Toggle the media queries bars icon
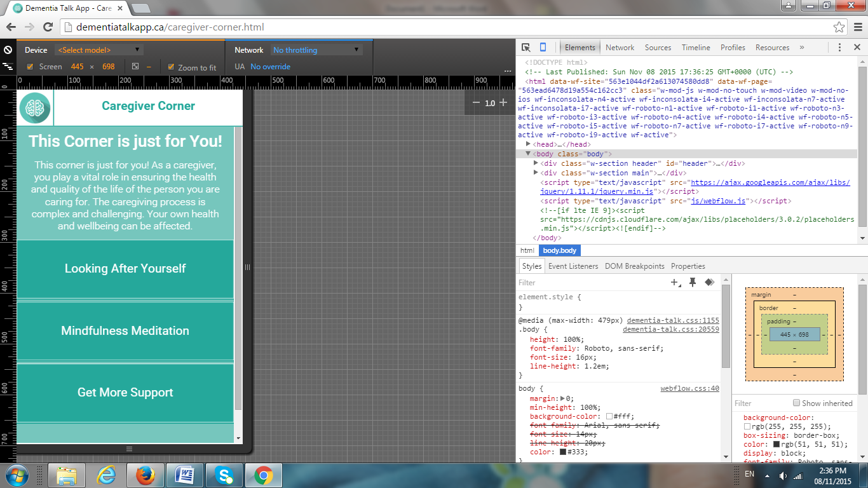 [8, 66]
